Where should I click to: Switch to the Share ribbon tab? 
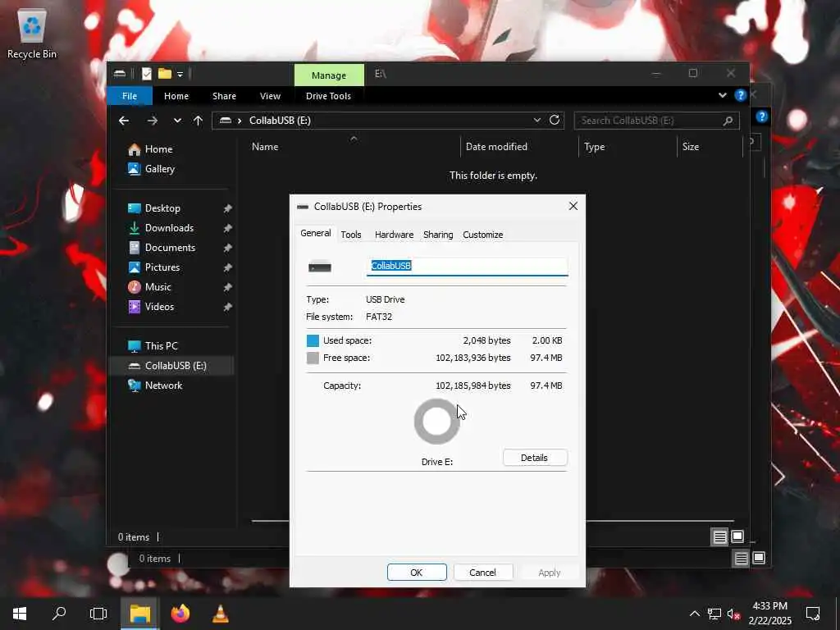224,96
